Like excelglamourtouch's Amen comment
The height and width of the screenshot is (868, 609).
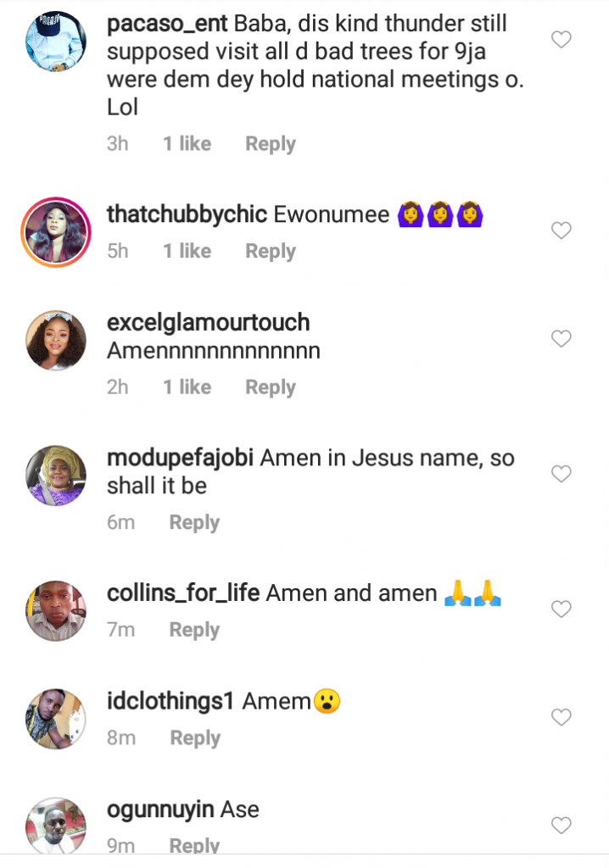click(562, 339)
